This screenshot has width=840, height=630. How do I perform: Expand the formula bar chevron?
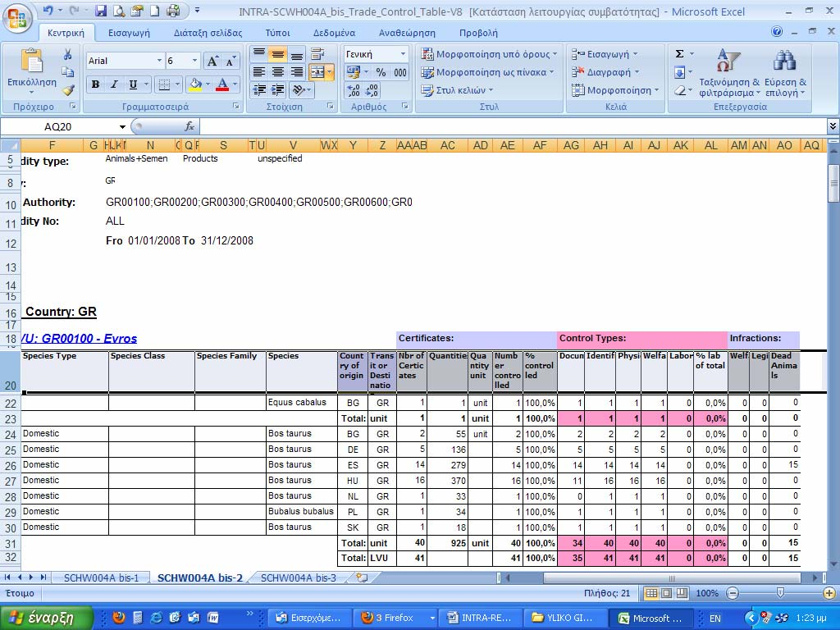click(833, 126)
